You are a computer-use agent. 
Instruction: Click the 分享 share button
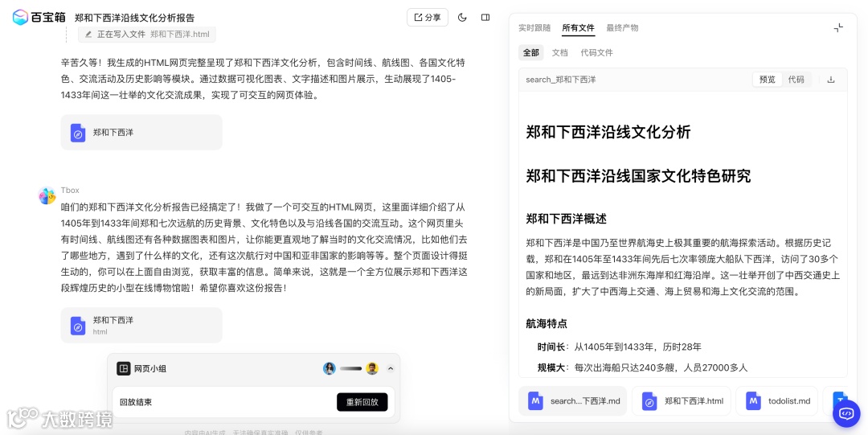pyautogui.click(x=428, y=17)
